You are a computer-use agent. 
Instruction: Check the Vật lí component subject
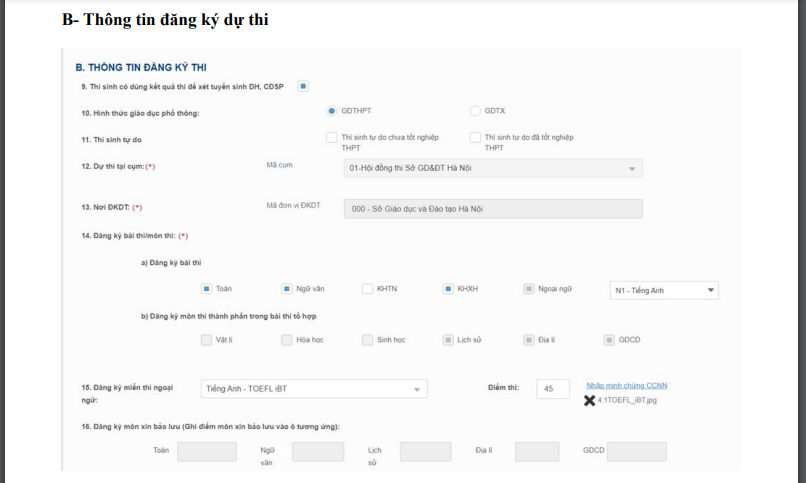[207, 340]
